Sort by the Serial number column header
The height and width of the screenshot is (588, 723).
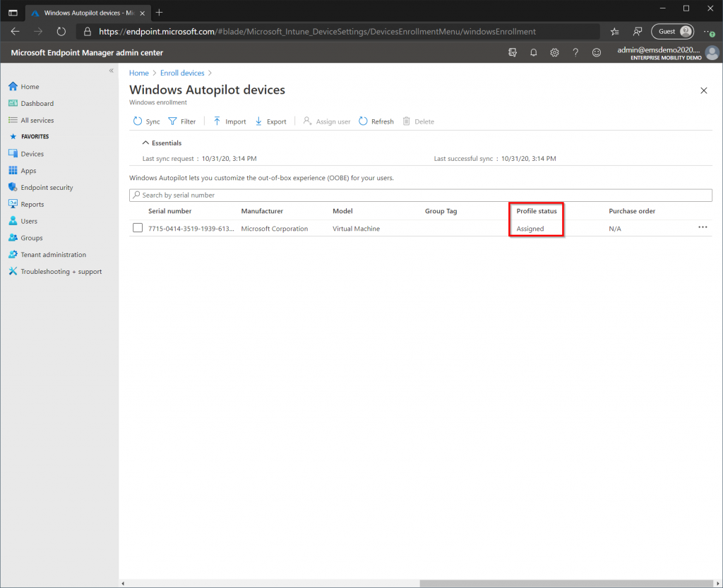point(169,211)
